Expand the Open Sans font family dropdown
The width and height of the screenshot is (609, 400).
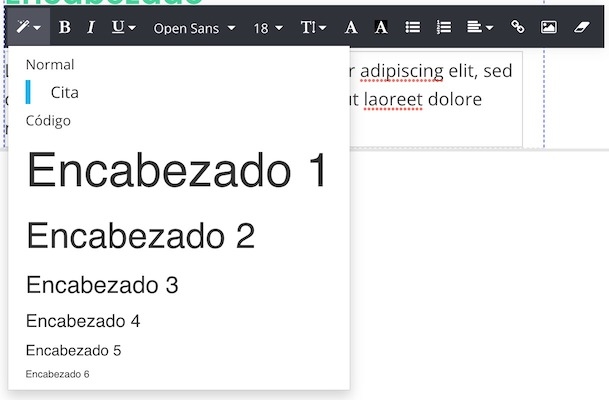tap(194, 28)
